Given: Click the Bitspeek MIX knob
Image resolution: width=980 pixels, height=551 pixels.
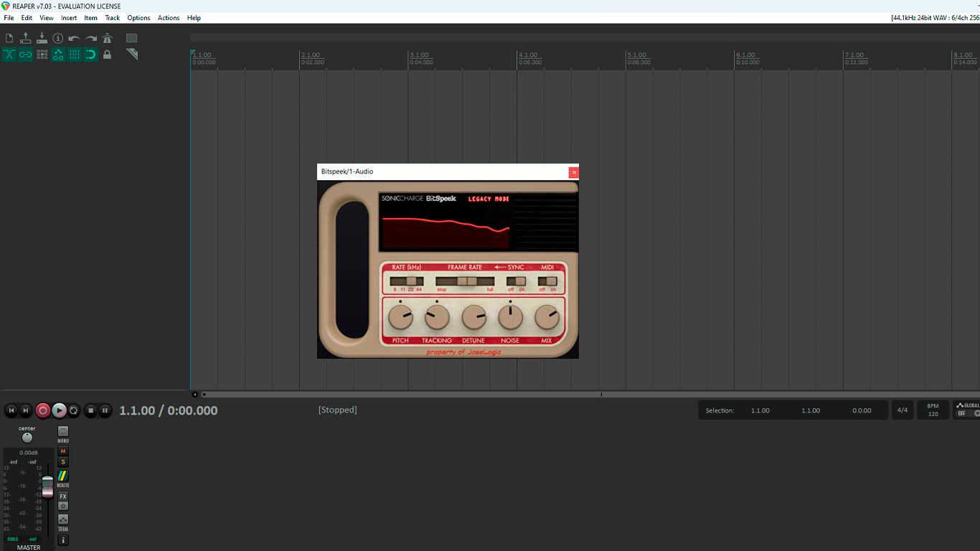Looking at the screenshot, I should tap(547, 317).
